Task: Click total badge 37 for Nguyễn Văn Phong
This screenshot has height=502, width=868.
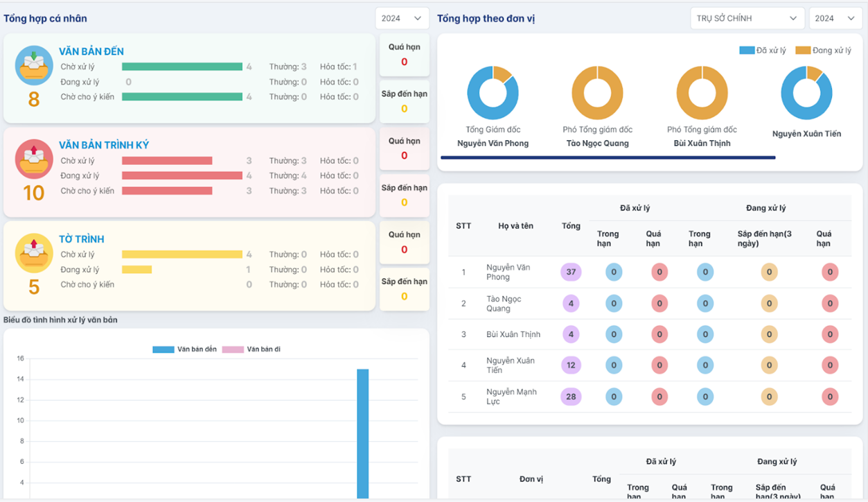Action: coord(571,272)
